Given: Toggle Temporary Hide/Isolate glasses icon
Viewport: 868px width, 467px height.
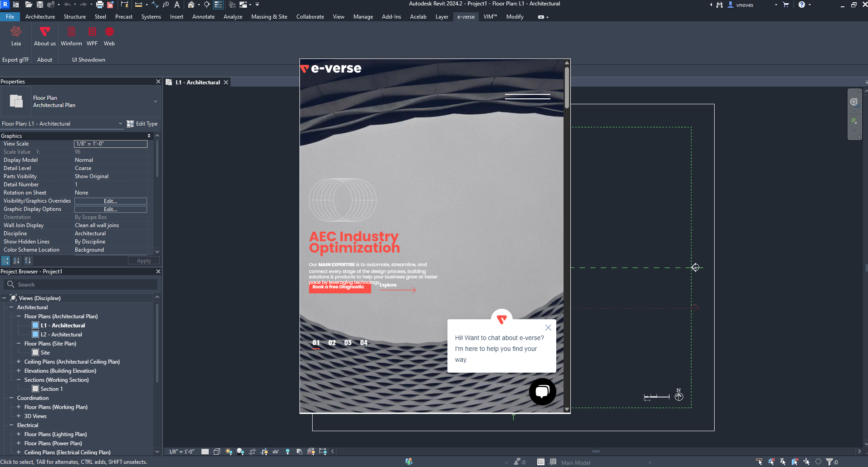Looking at the screenshot, I should pyautogui.click(x=276, y=452).
